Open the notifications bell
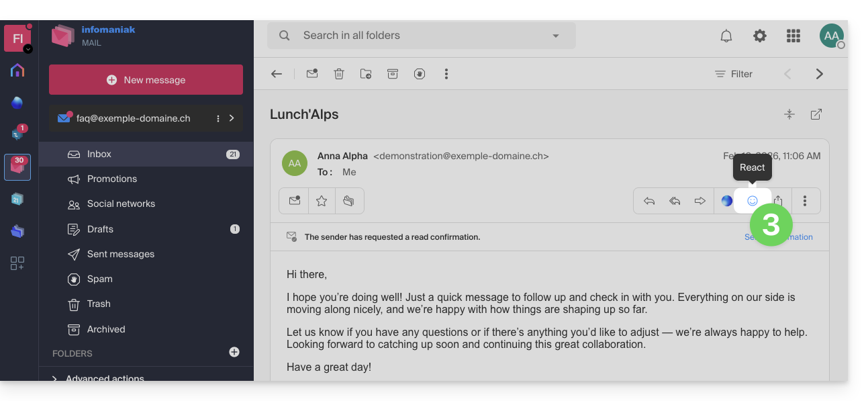This screenshot has width=868, height=401. tap(726, 36)
